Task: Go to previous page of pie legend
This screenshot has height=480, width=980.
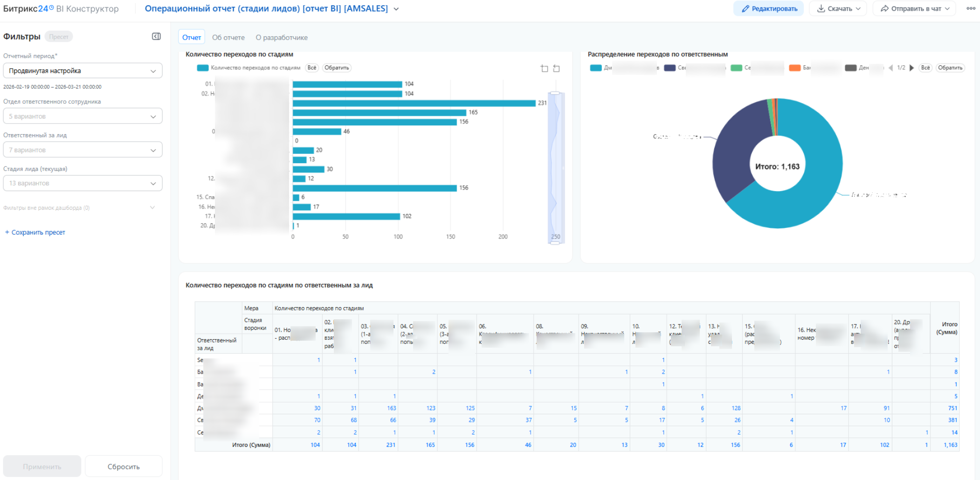Action: coord(890,68)
